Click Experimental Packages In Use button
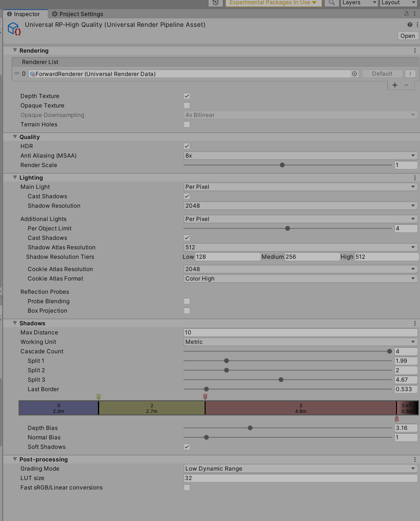 coord(273,3)
